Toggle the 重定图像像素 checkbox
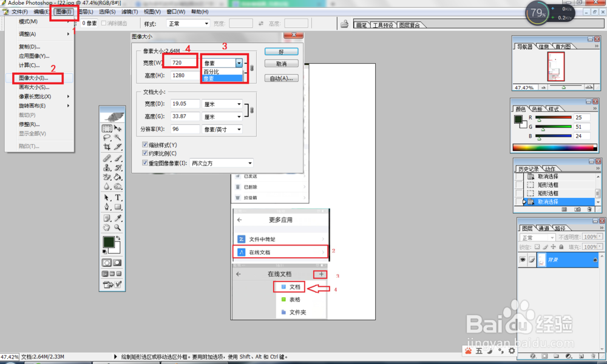Viewport: 607px width, 364px height. click(x=145, y=163)
